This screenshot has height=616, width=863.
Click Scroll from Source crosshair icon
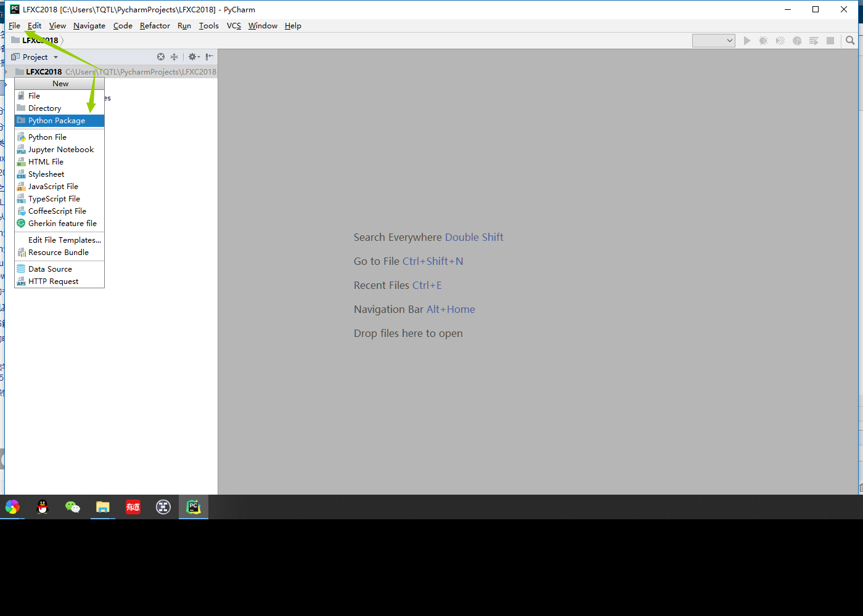coord(161,57)
